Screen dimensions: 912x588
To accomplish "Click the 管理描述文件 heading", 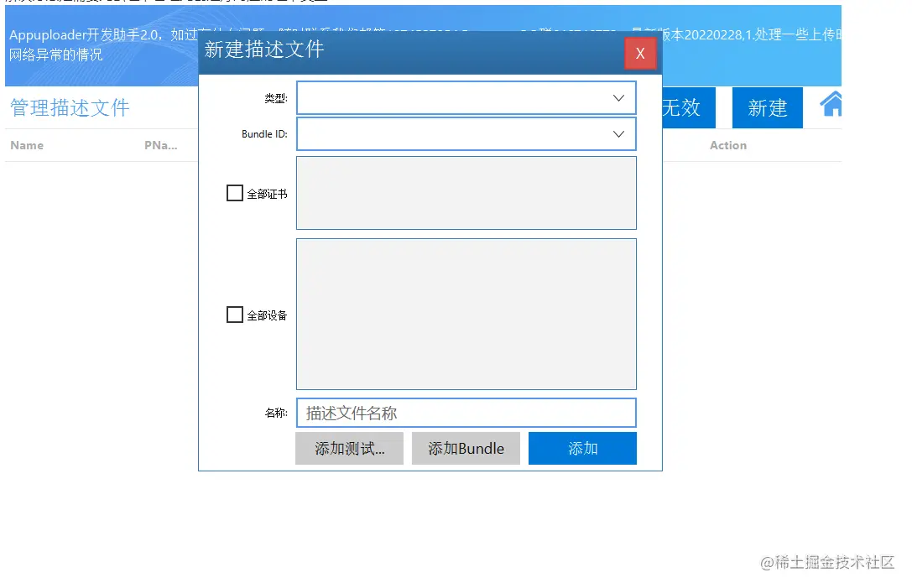I will [68, 107].
